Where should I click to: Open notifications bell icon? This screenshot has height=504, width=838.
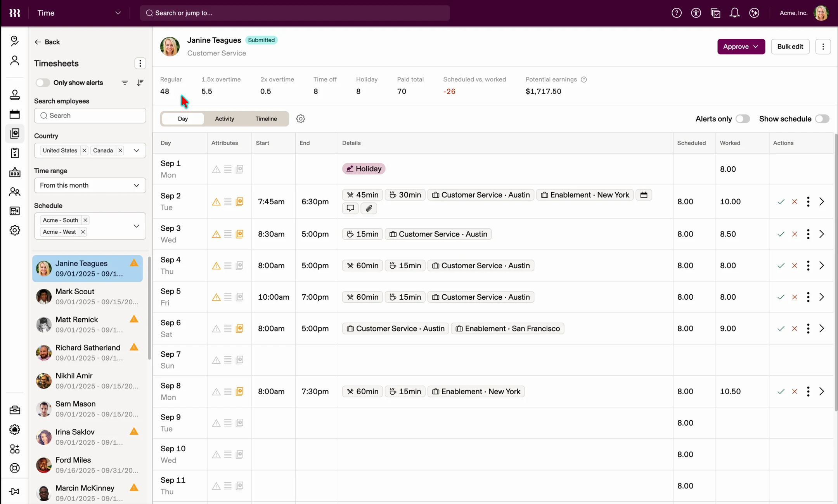734,13
